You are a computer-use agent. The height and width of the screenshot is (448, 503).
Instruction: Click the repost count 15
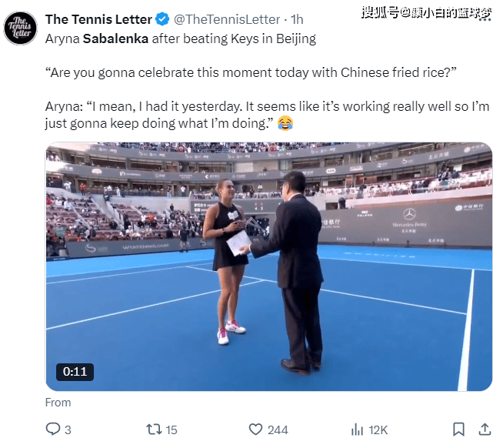(172, 430)
